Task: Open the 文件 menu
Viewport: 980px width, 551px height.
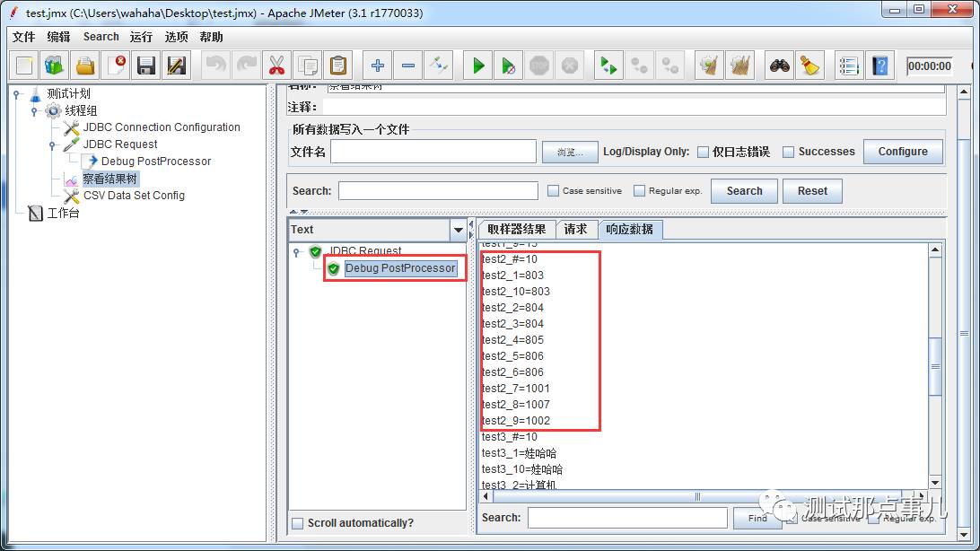Action: 23,37
